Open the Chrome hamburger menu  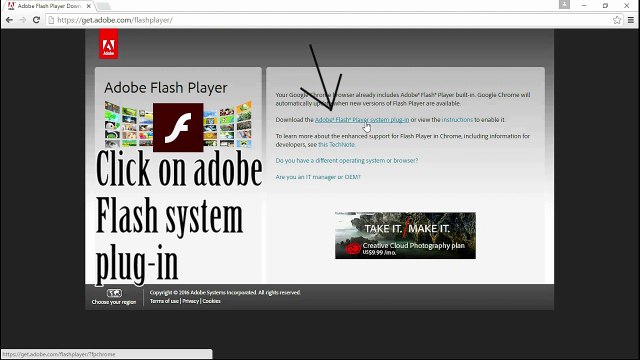(631, 20)
